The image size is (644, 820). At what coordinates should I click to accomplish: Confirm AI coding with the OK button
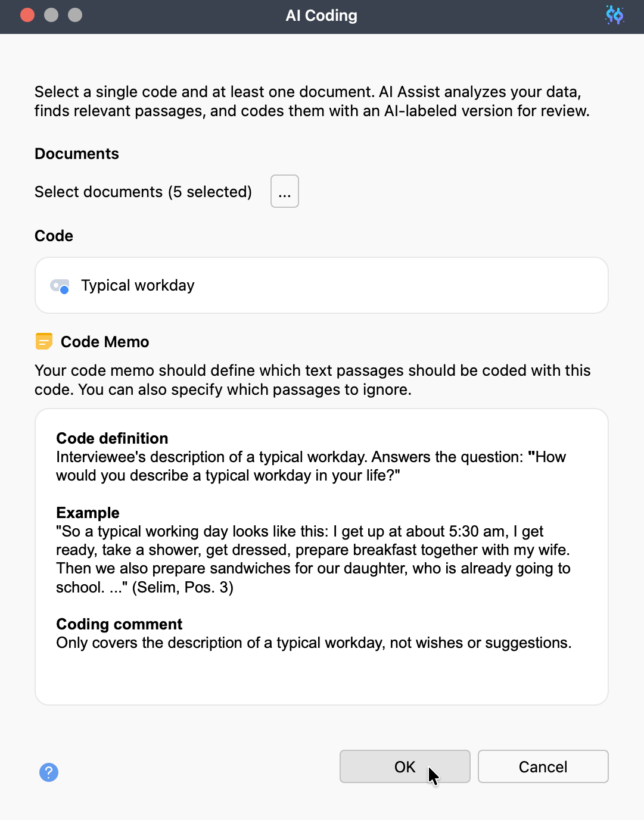404,766
